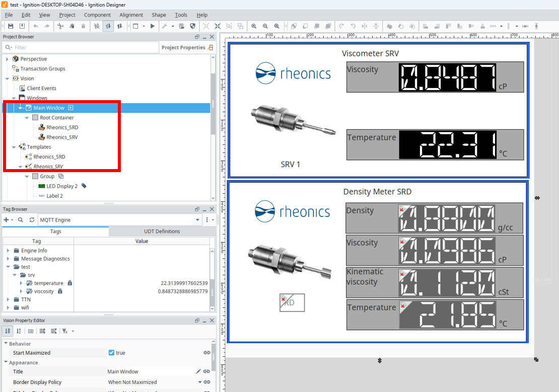The width and height of the screenshot is (559, 392).
Task: Open the Border Display Policy dropdown
Action: (x=200, y=382)
